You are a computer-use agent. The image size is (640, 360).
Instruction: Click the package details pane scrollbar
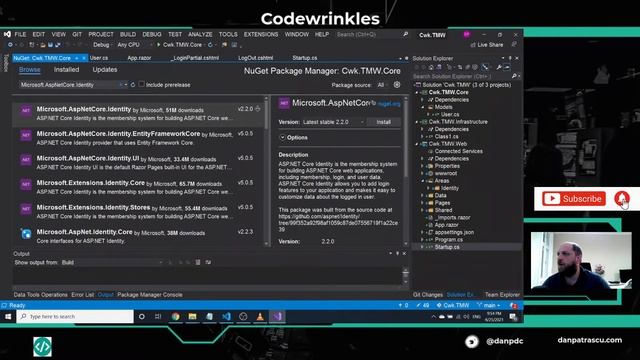point(406,170)
